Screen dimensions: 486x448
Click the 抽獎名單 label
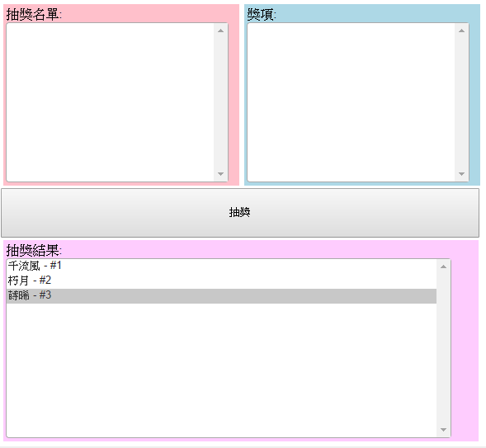34,14
